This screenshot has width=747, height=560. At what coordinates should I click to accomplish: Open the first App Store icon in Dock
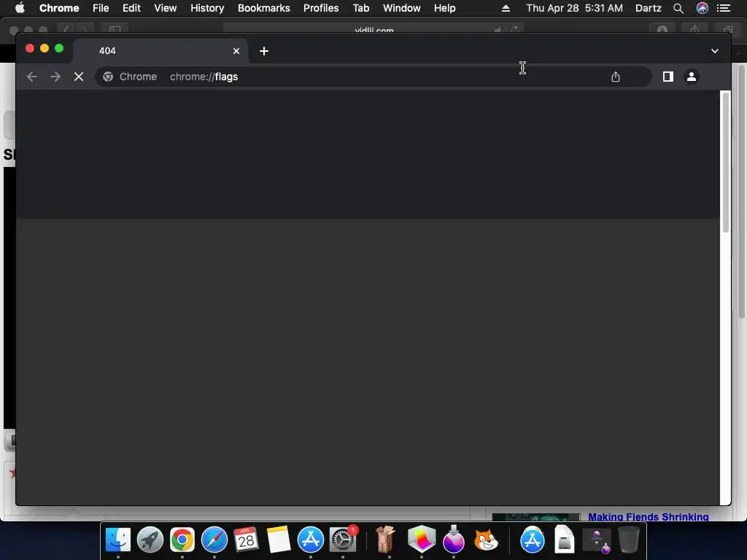311,540
